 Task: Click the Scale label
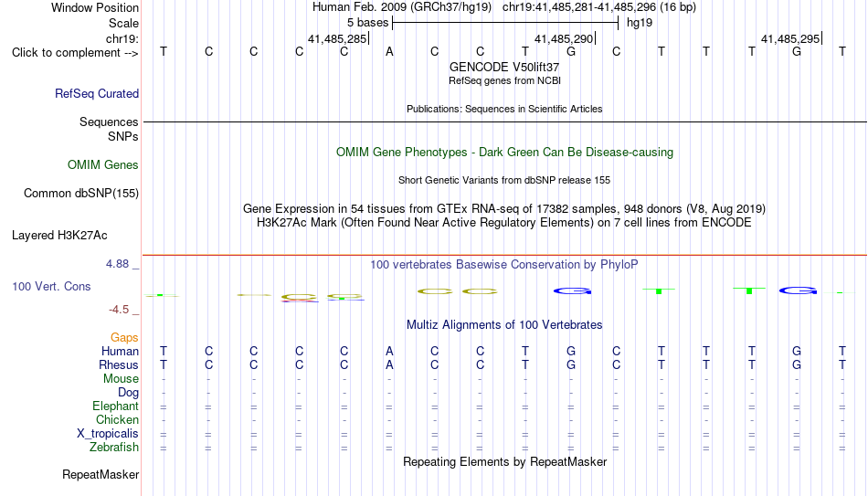click(x=123, y=23)
